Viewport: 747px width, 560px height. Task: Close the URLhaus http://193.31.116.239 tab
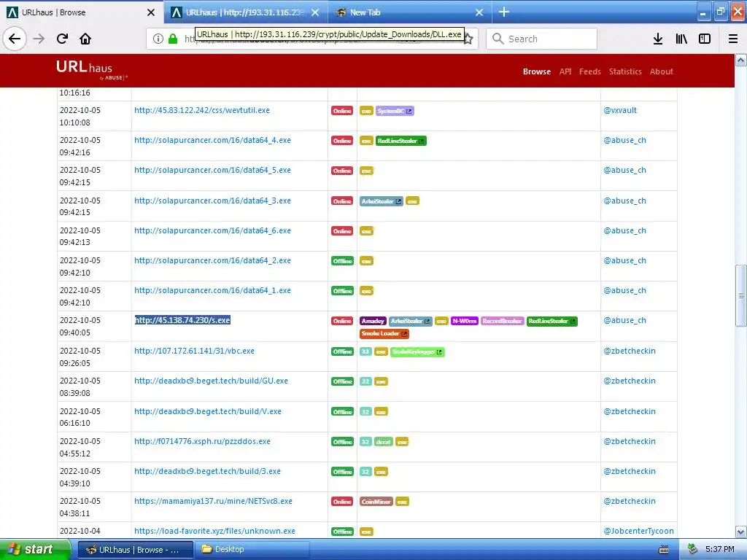click(x=315, y=12)
